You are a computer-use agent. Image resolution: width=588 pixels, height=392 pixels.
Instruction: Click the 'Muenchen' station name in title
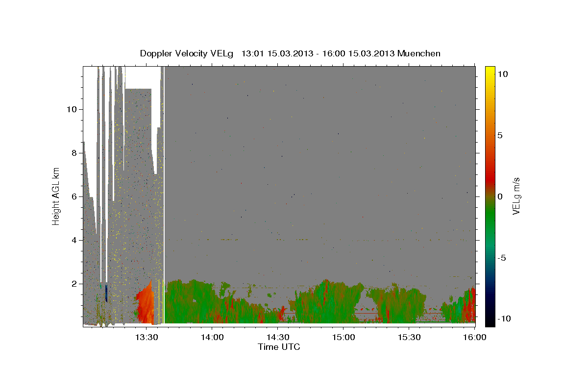click(419, 53)
